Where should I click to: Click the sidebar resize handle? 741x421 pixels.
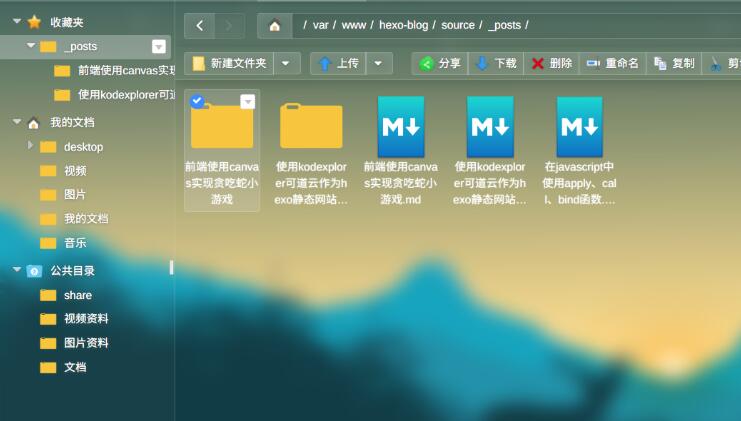click(x=171, y=267)
